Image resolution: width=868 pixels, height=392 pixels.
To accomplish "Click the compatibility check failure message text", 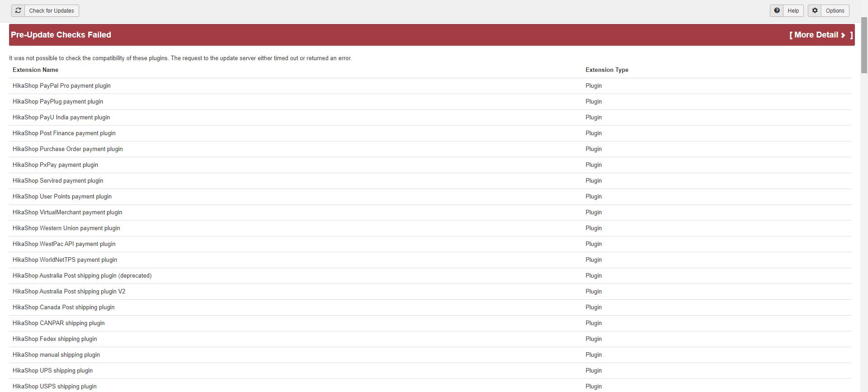I will coord(180,58).
